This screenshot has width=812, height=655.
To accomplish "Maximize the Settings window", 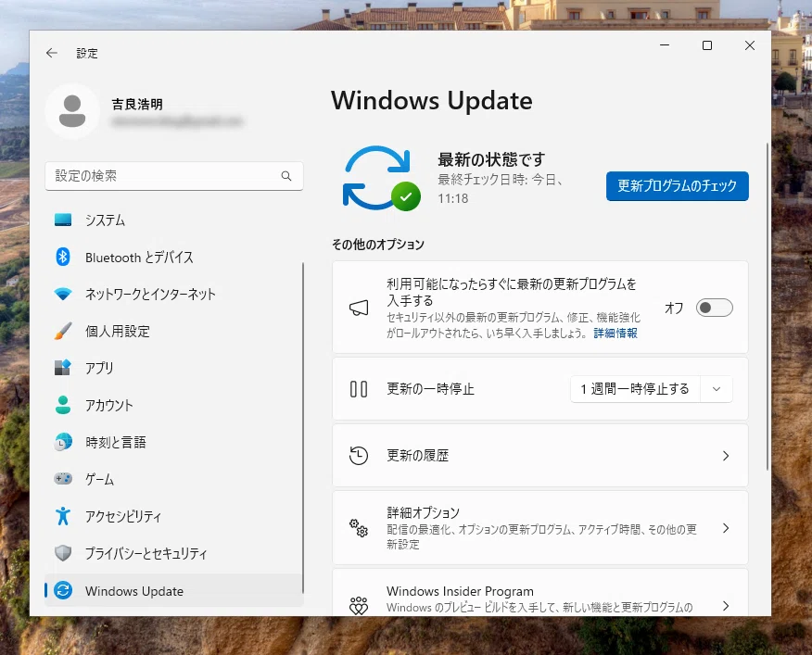I will coord(707,45).
